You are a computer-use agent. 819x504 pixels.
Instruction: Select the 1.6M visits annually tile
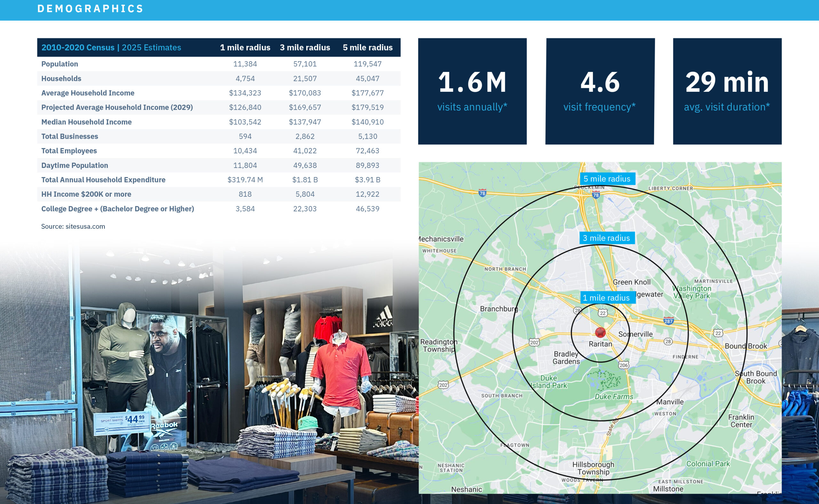[x=472, y=91]
